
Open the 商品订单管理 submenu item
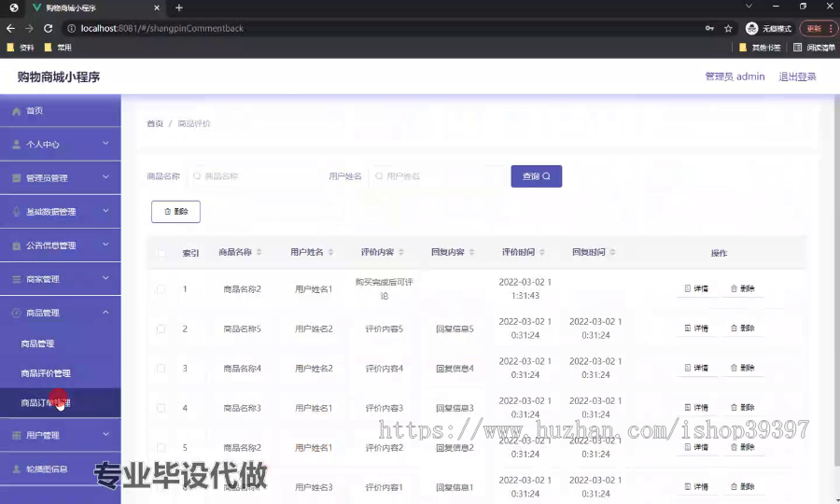60,403
